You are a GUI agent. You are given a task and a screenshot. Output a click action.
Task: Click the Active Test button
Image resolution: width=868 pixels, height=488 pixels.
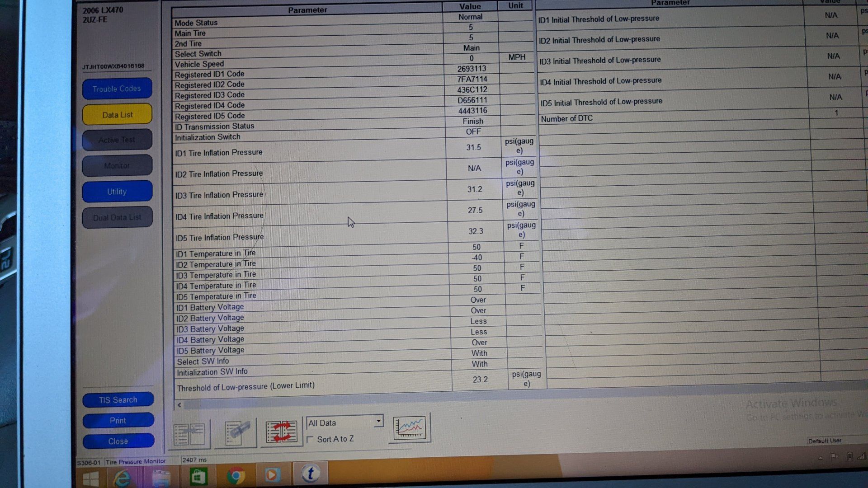click(x=117, y=140)
